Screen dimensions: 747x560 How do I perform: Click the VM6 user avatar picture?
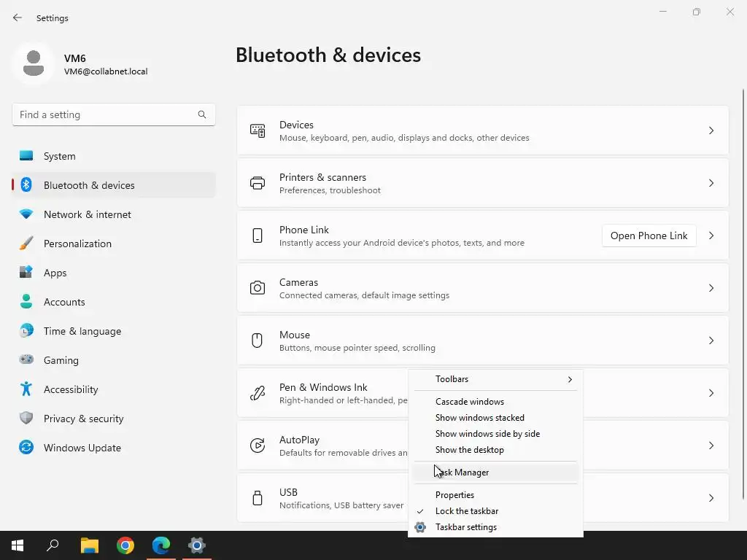[34, 63]
